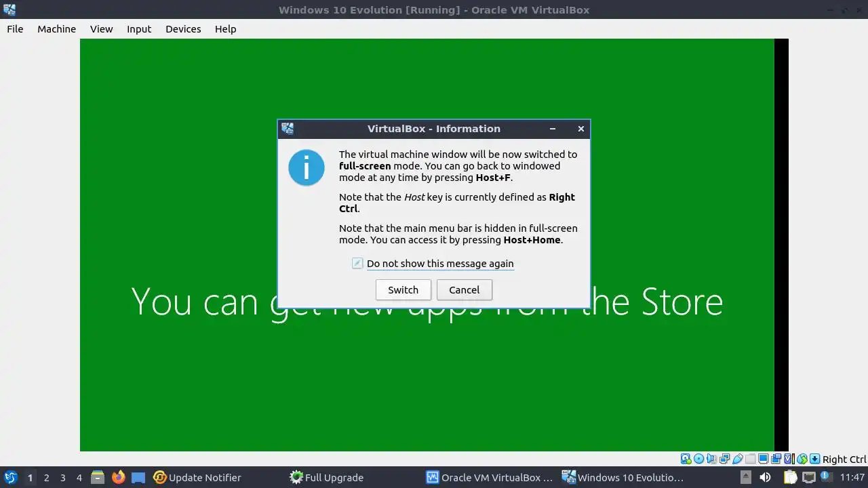Click the blue information icon in the dialog

point(307,167)
